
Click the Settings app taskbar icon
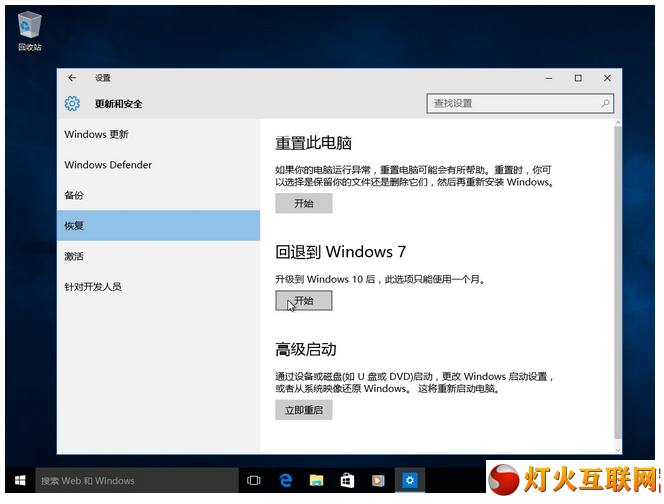pyautogui.click(x=409, y=480)
